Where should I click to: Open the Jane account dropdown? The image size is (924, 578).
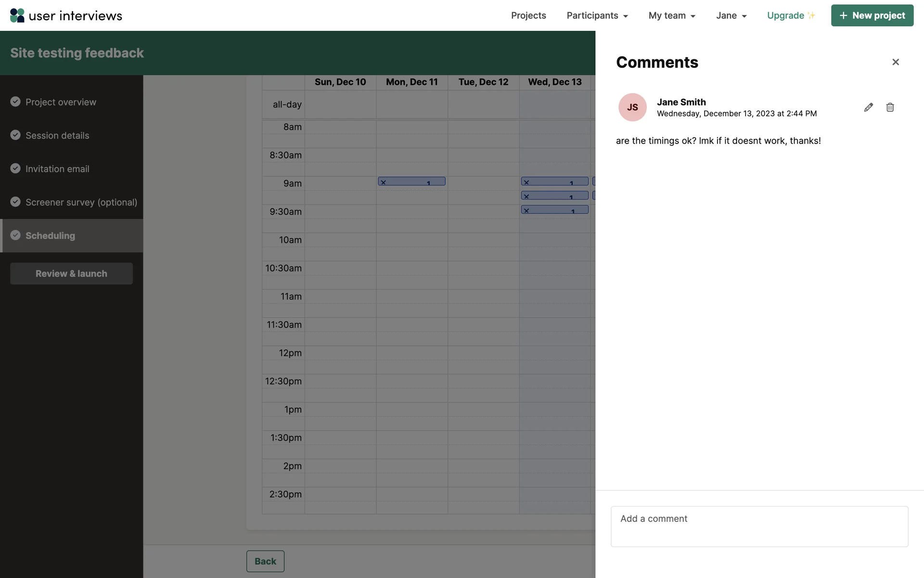731,15
